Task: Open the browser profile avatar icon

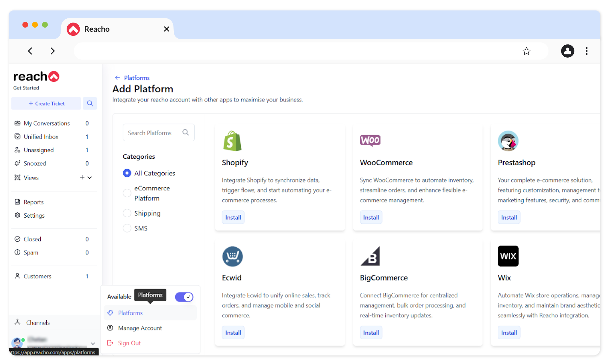Action: pos(567,51)
